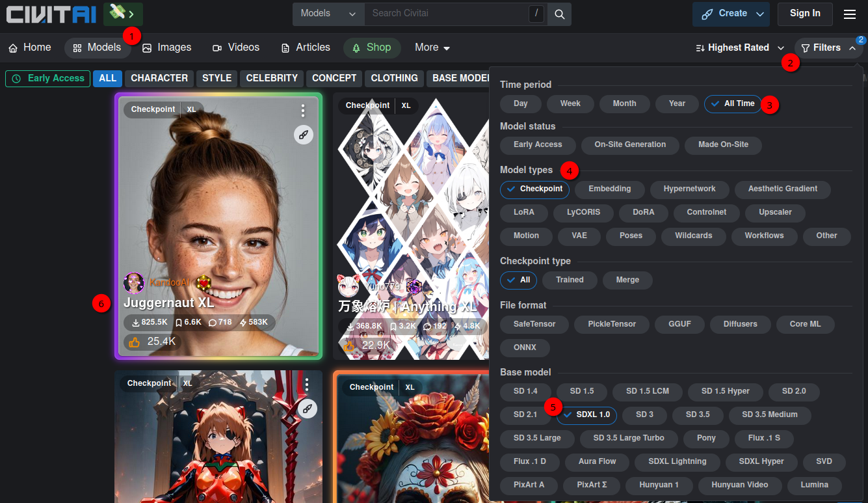Toggle the LoRA model type filter

(523, 212)
